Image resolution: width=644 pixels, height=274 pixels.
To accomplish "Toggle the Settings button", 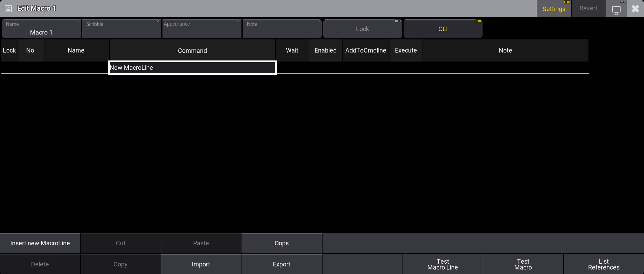I will 554,9.
